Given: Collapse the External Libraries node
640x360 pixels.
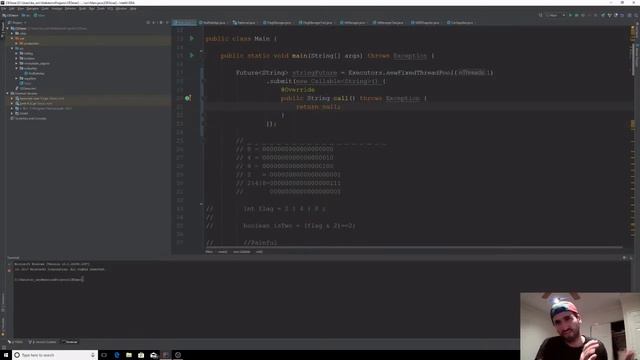Looking at the screenshot, I should point(7,93).
